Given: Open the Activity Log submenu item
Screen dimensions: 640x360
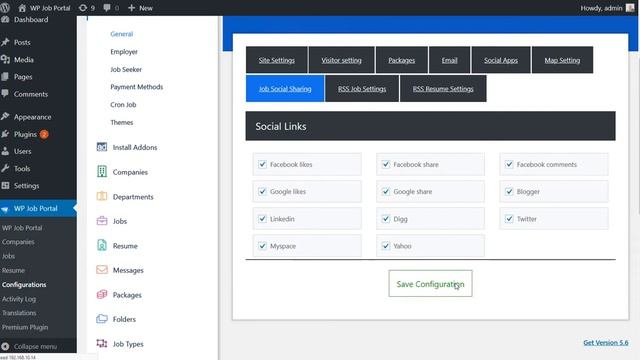Looking at the screenshot, I should click(19, 299).
